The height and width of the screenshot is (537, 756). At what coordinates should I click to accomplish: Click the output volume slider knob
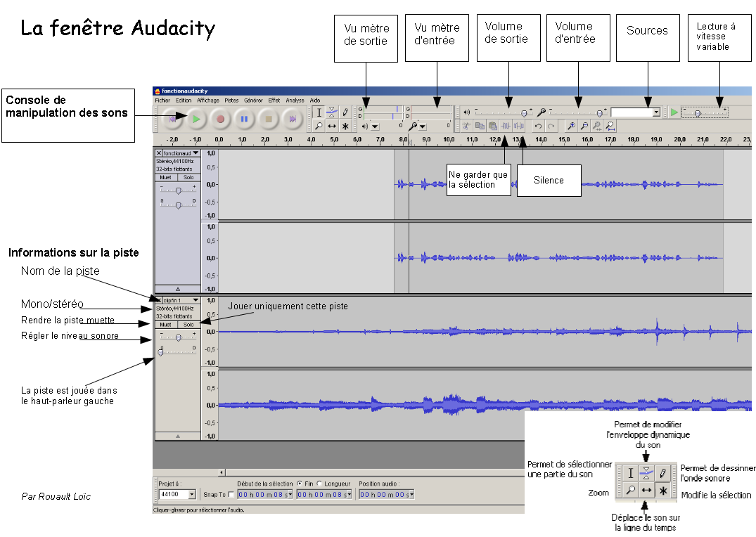[524, 113]
